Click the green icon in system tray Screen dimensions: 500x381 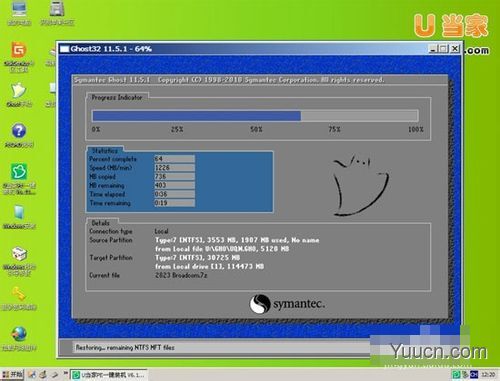pos(456,375)
